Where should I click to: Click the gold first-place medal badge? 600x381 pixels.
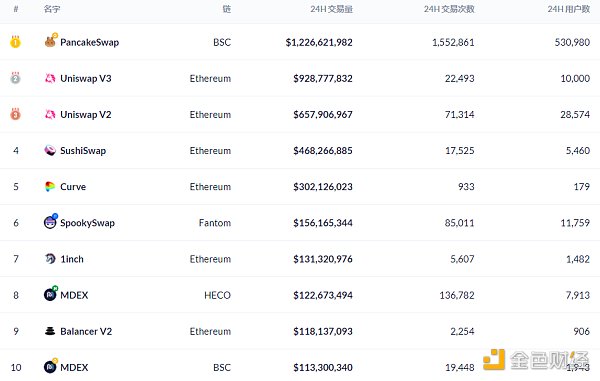coord(15,41)
